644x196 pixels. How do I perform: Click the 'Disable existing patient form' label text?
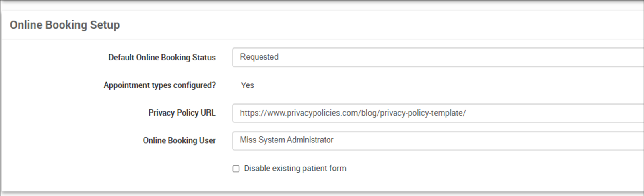[x=295, y=168]
